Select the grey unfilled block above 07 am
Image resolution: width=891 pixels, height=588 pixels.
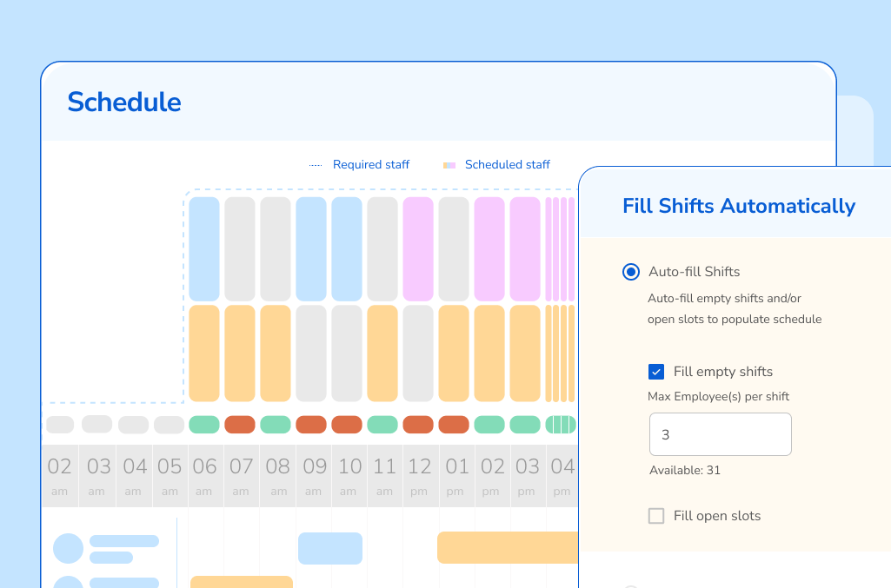click(x=241, y=248)
